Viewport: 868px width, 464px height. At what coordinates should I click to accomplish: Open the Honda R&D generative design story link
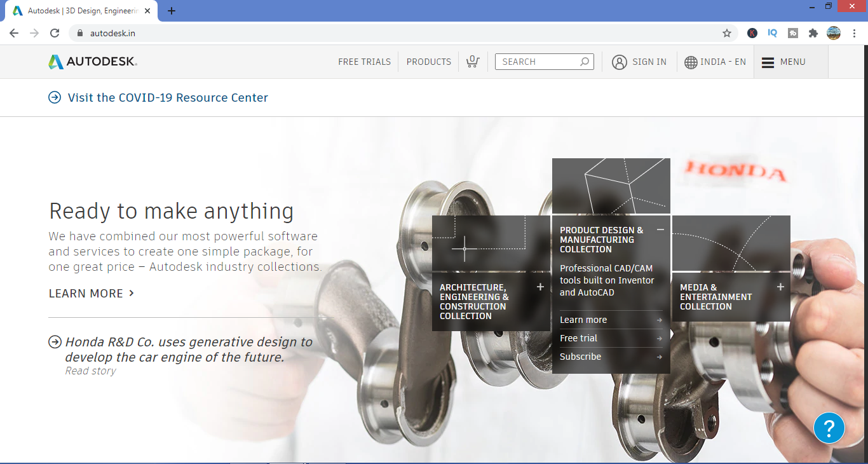coord(189,350)
